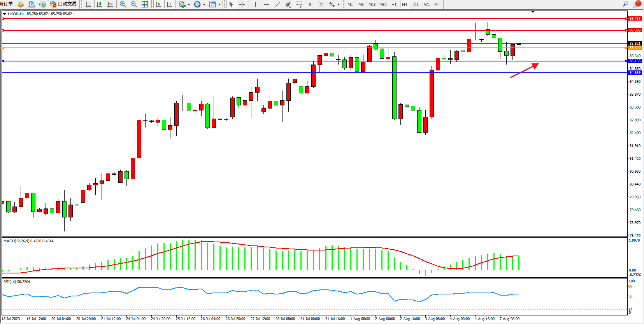Screen dimensions: 644x324
Task: Open the indicators list dropdown arrow
Action: pos(189,5)
